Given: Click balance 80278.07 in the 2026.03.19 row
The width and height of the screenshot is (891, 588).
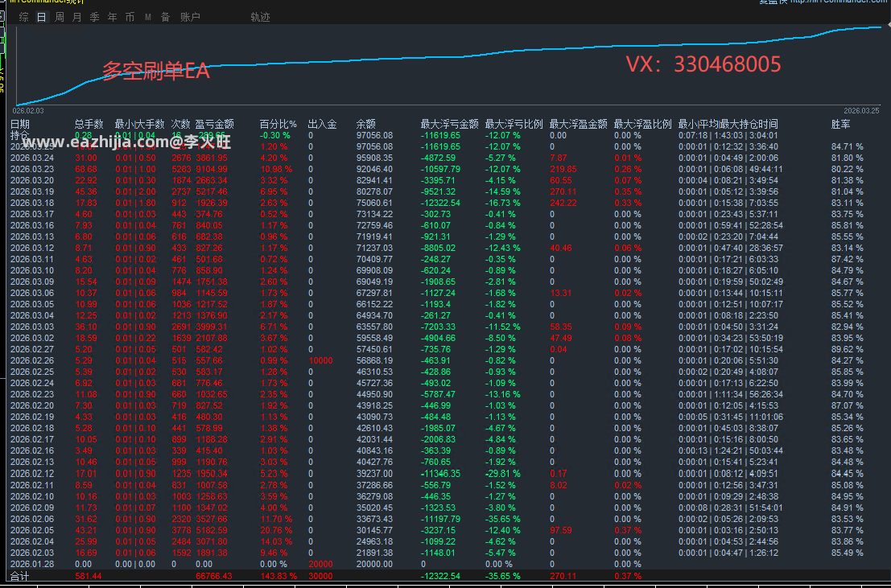Looking at the screenshot, I should point(374,192).
